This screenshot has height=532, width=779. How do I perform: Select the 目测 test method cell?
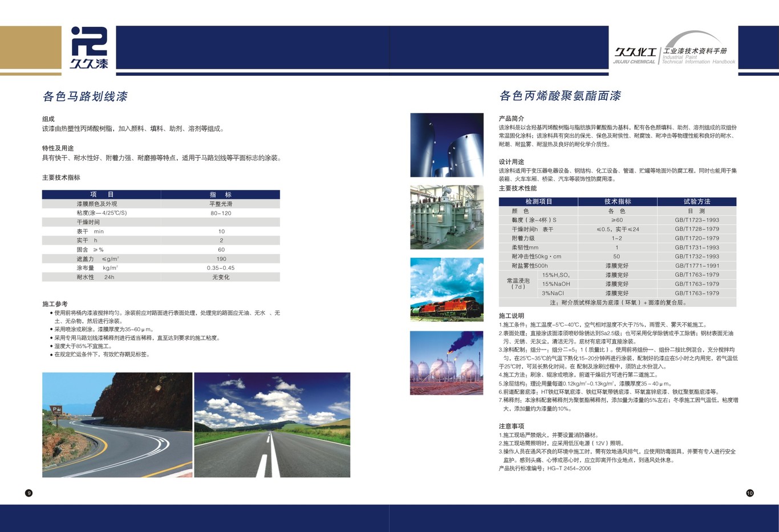(x=697, y=211)
